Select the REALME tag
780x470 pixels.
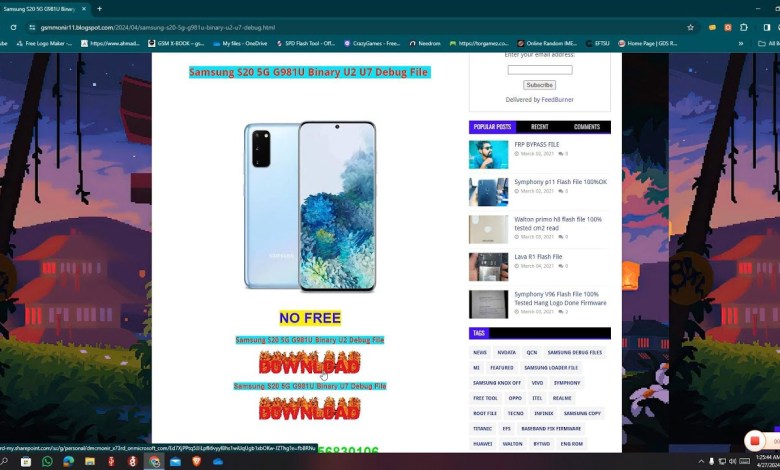(562, 398)
